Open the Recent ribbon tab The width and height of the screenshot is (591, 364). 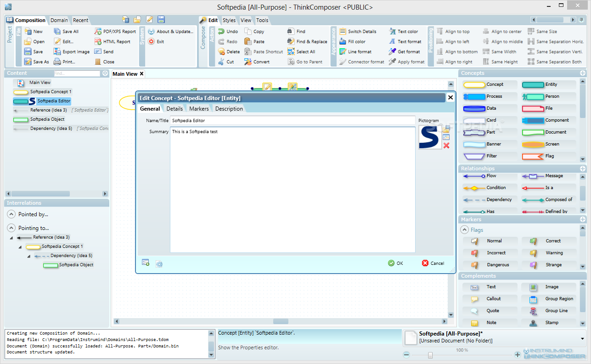point(81,20)
